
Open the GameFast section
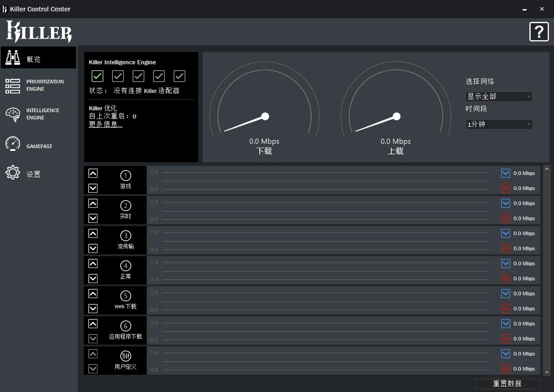click(38, 144)
